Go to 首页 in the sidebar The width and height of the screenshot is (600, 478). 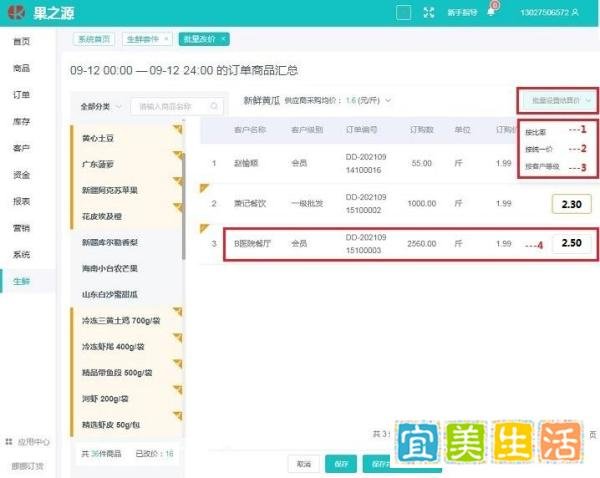pyautogui.click(x=21, y=41)
